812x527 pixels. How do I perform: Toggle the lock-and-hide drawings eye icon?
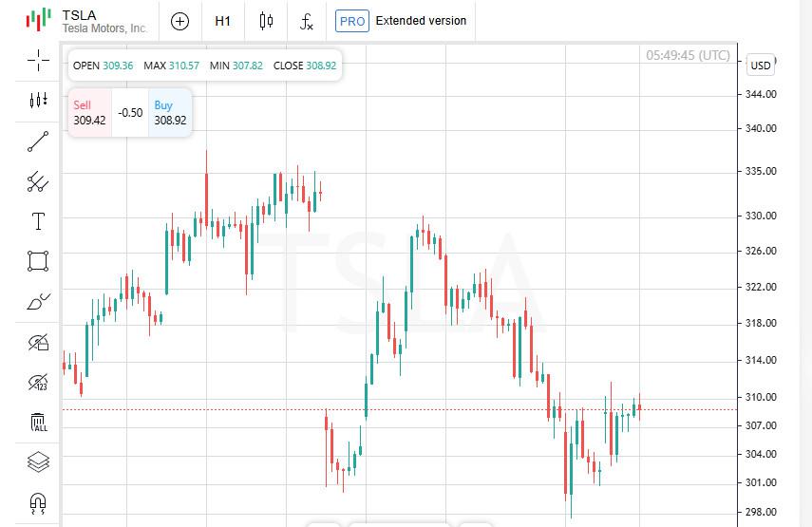click(38, 342)
